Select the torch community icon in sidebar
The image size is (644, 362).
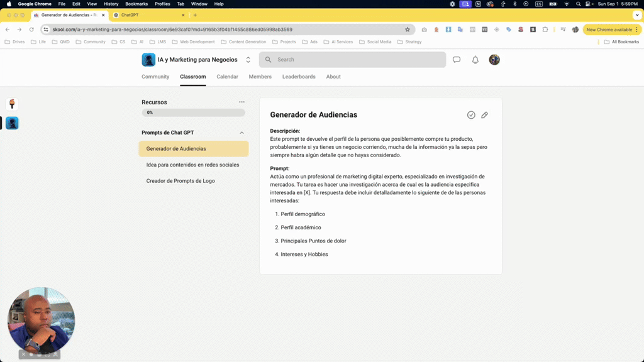(12, 104)
